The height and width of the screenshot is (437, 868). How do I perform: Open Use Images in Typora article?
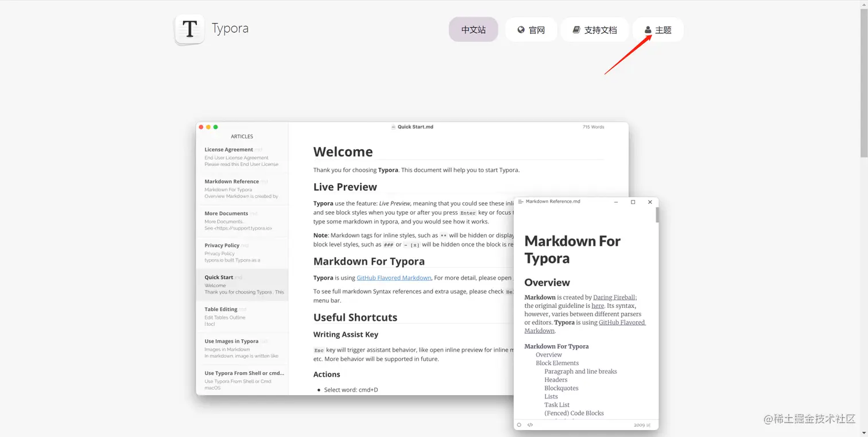pos(242,348)
